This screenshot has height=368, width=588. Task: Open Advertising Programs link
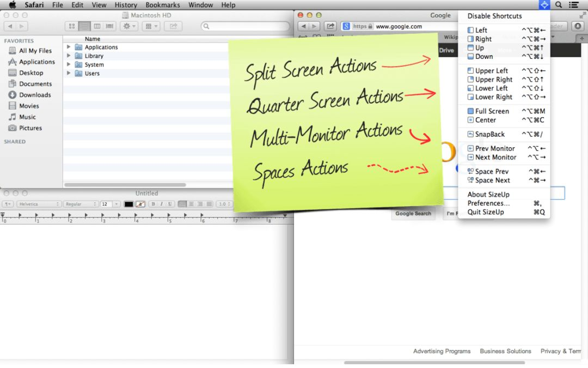pos(442,351)
